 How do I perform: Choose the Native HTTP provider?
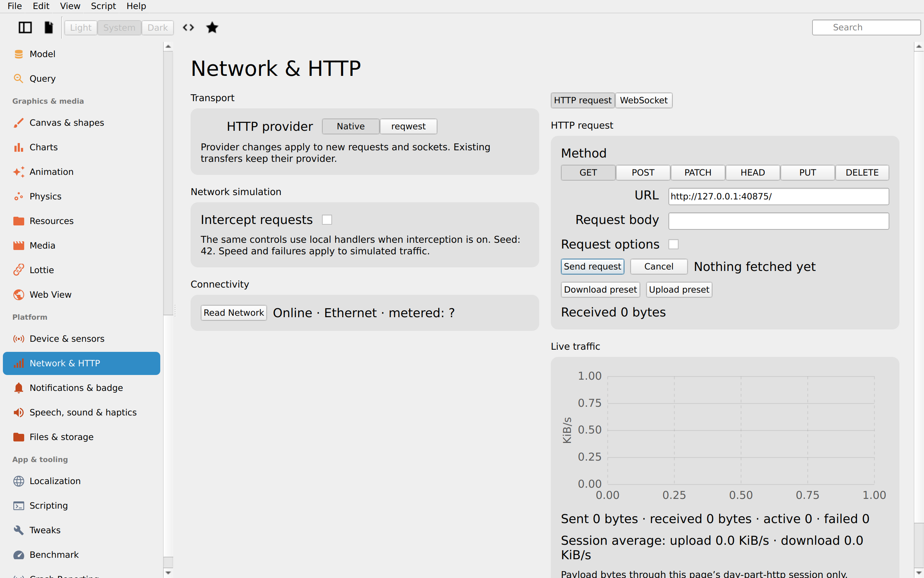click(x=350, y=126)
